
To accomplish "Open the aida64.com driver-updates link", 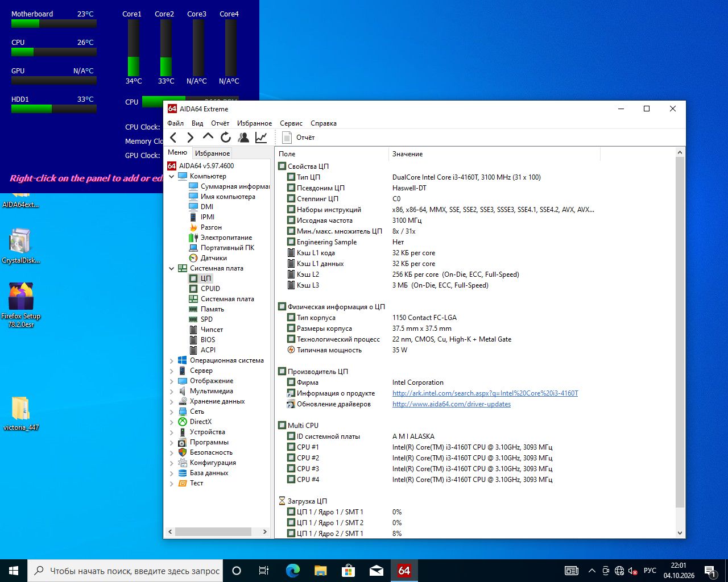I will 452,404.
